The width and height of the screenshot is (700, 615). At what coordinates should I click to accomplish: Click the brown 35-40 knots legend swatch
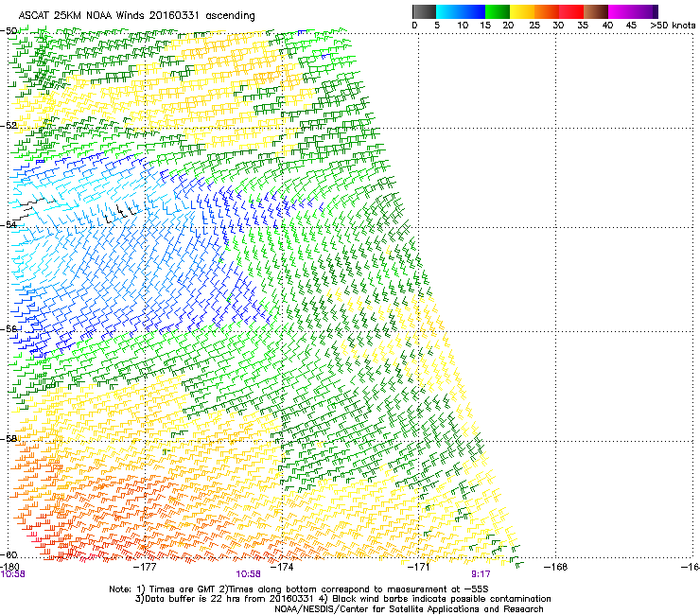596,11
